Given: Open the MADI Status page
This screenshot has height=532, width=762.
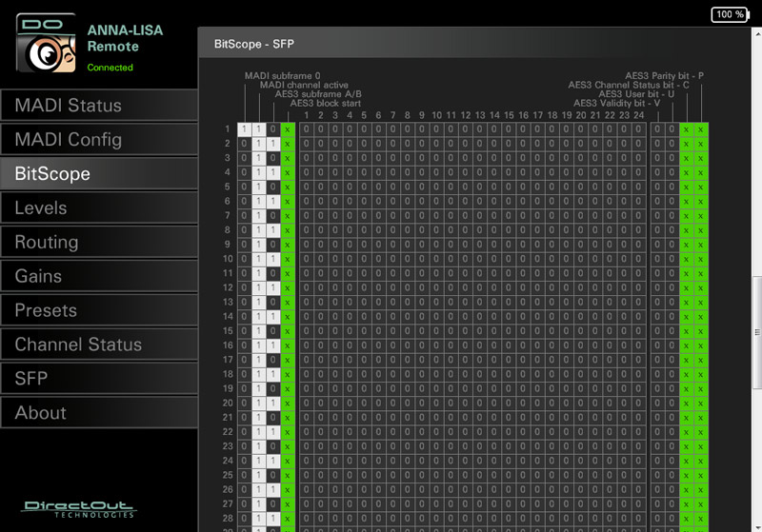Looking at the screenshot, I should point(99,105).
